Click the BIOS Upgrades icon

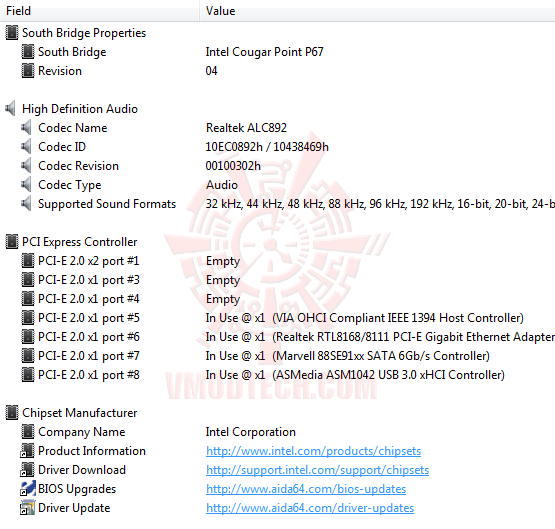coord(28,489)
